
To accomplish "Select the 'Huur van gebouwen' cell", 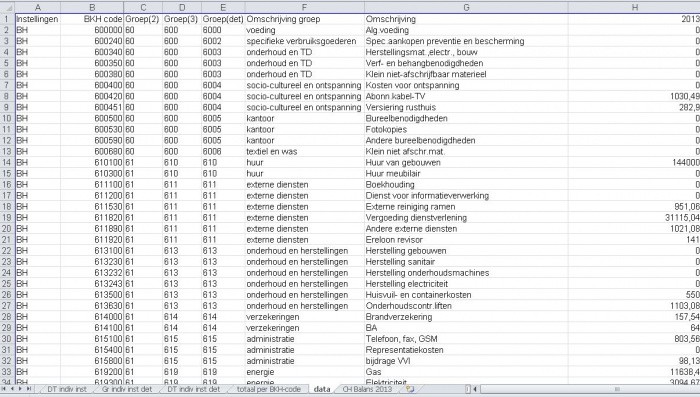I will 466,163.
